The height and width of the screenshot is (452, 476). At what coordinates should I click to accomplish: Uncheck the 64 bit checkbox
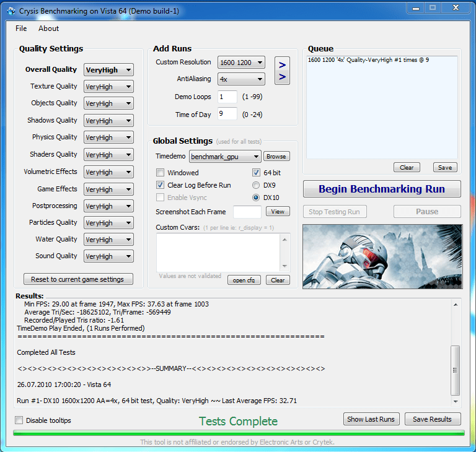pos(256,173)
